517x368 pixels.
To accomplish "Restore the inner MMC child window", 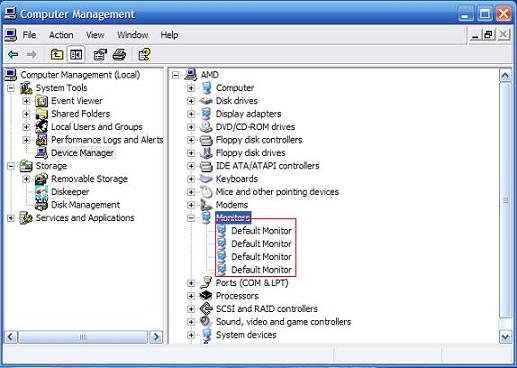I will click(489, 35).
